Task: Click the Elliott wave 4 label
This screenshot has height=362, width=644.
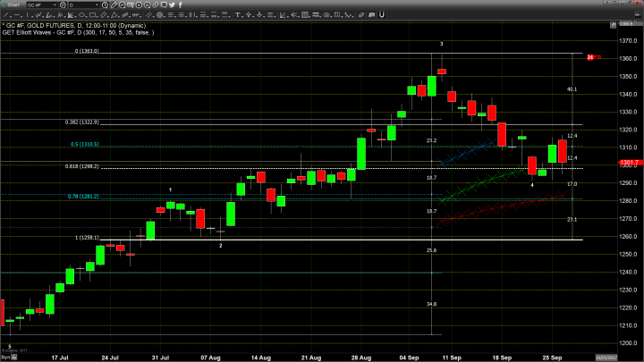Action: click(532, 185)
